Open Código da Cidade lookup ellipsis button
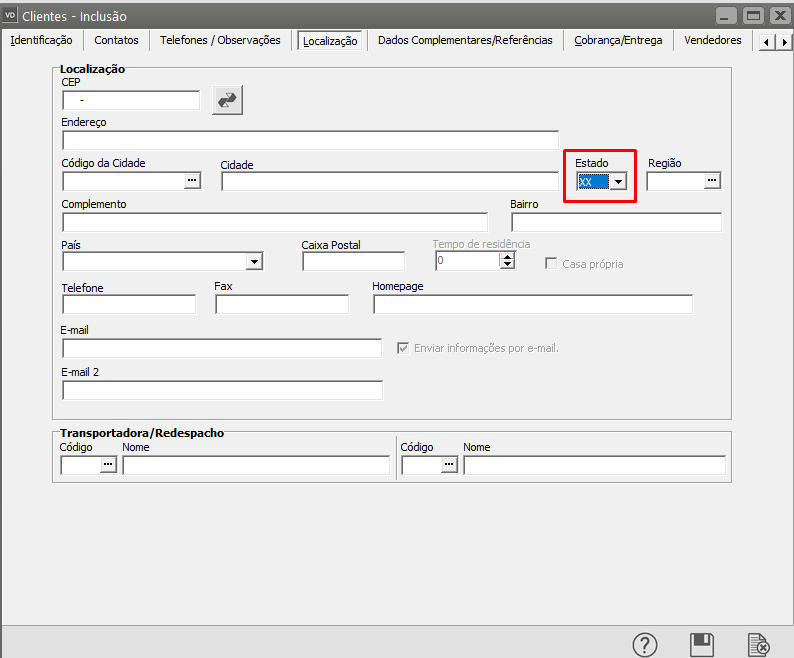Viewport: 794px width, 658px height. coord(192,180)
